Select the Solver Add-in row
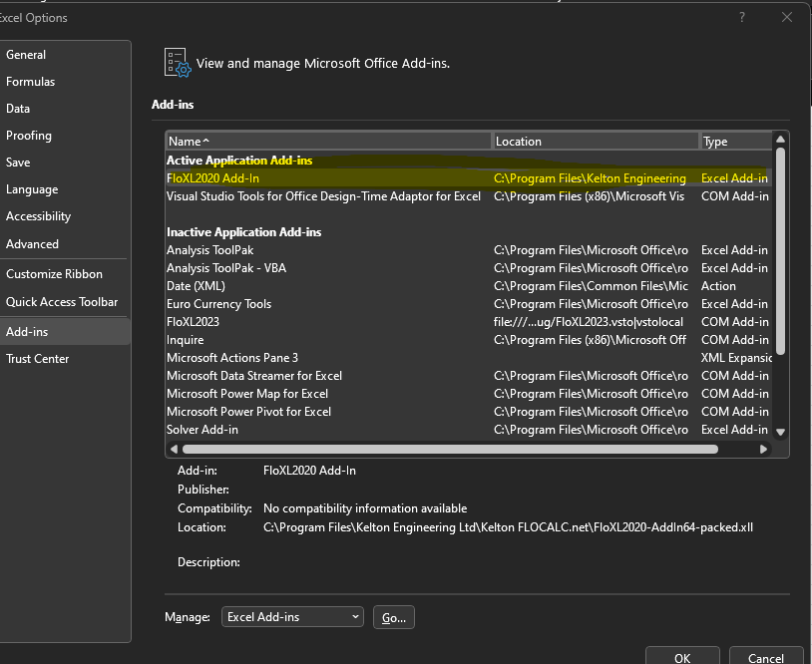 tap(468, 430)
